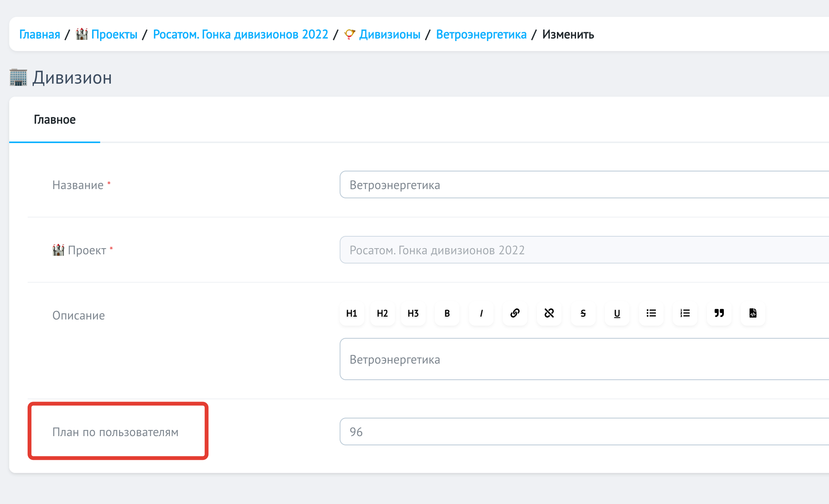This screenshot has width=829, height=504.
Task: Toggle italic formatting
Action: click(481, 313)
